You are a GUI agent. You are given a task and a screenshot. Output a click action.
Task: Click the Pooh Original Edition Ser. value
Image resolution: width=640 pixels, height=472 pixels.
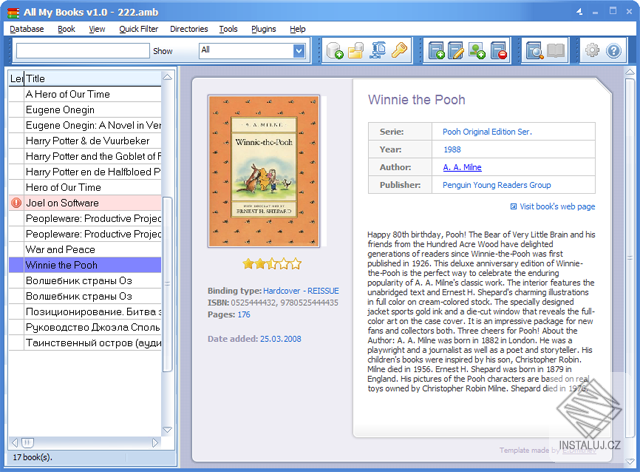[x=487, y=132]
